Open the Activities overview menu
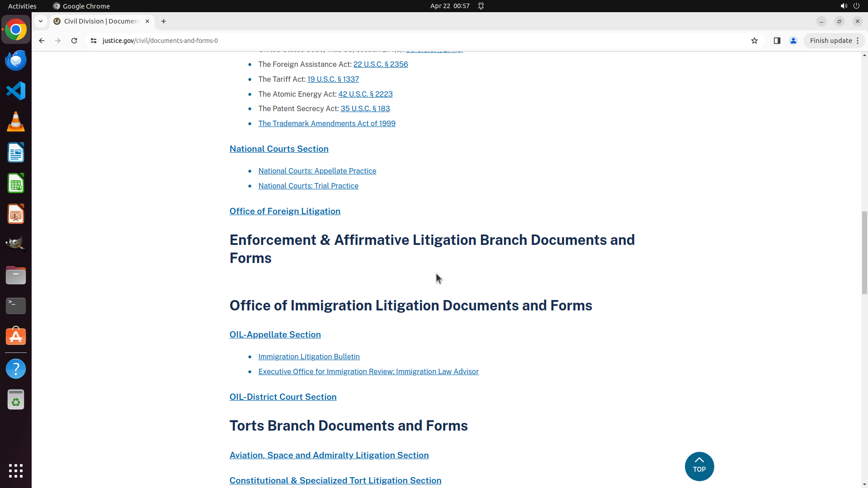The height and width of the screenshot is (488, 868). point(22,6)
